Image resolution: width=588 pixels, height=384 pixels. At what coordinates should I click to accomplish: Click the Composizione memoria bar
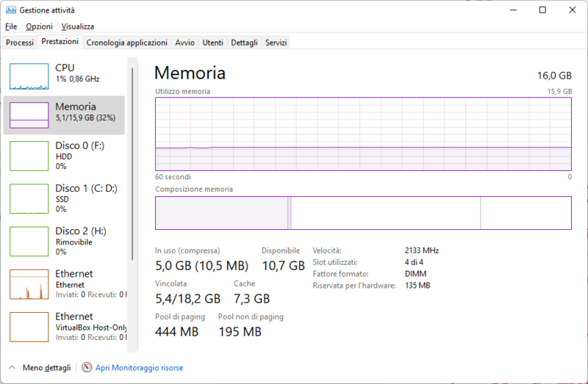coord(362,213)
